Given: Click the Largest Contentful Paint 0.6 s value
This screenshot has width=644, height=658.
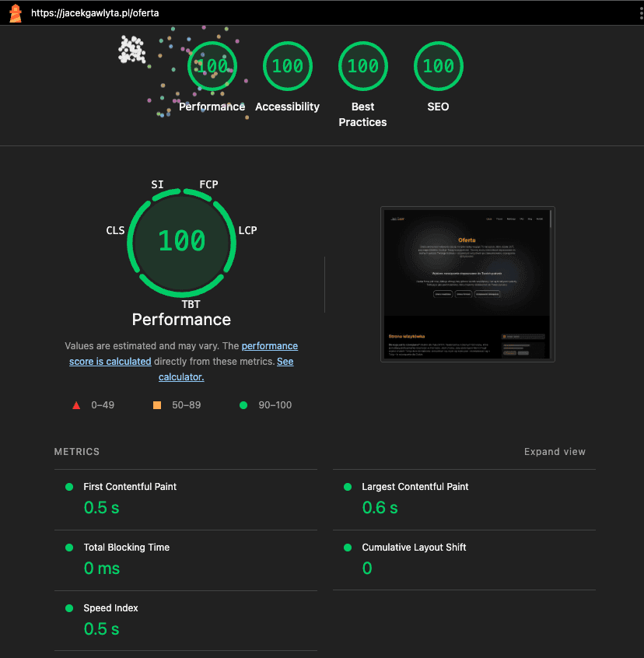Looking at the screenshot, I should (380, 508).
